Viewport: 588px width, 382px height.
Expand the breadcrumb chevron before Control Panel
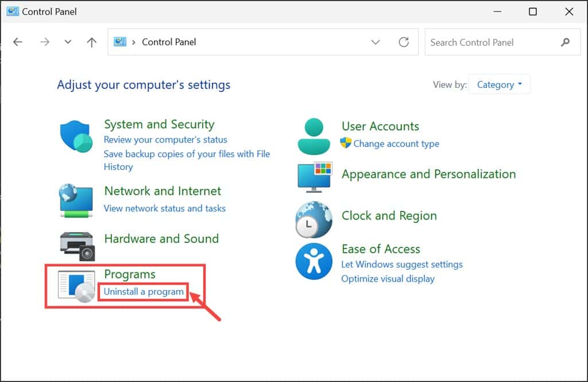pos(133,42)
